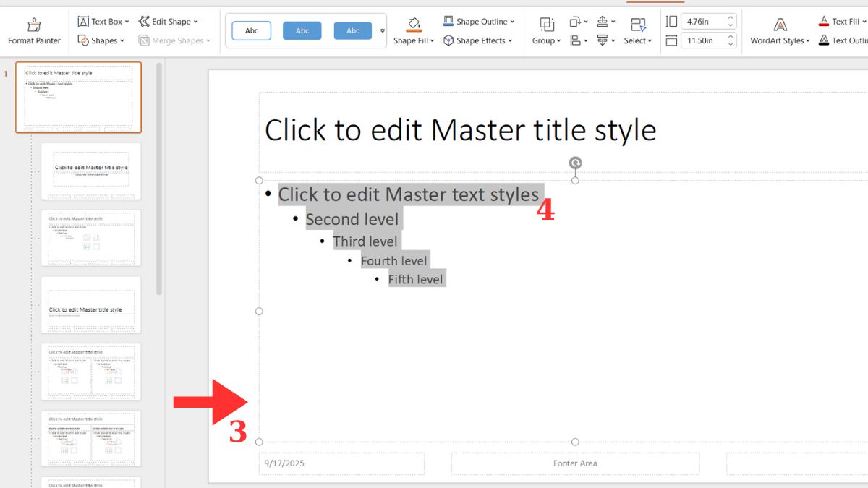Select the sixth Comparison layout thumbnail
Viewport: 868px width, 488px height.
click(x=91, y=439)
